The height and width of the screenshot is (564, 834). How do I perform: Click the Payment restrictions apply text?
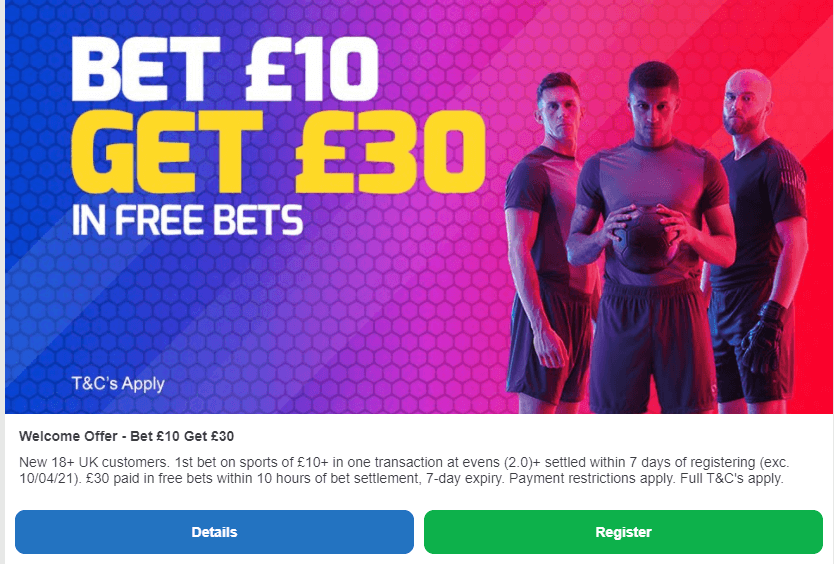point(593,478)
